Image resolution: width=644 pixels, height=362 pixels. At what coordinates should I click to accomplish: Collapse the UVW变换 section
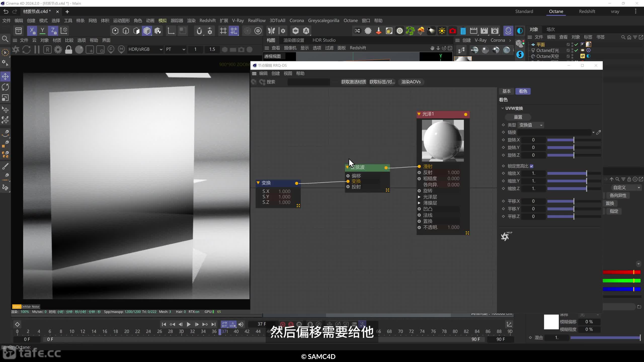point(503,108)
